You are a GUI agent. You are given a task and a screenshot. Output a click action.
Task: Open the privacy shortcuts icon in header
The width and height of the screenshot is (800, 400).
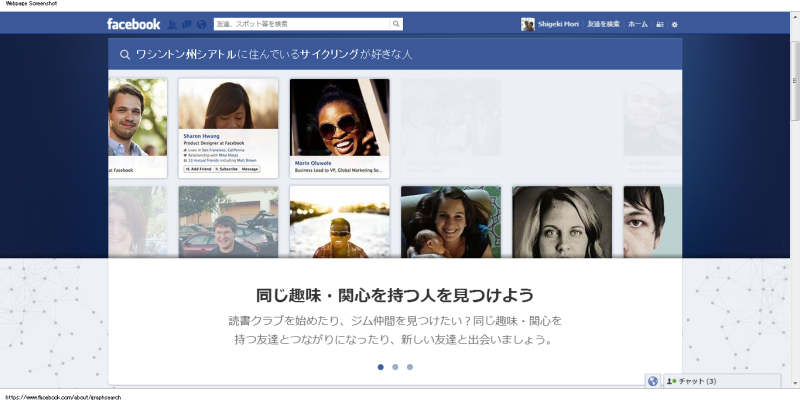click(x=660, y=24)
